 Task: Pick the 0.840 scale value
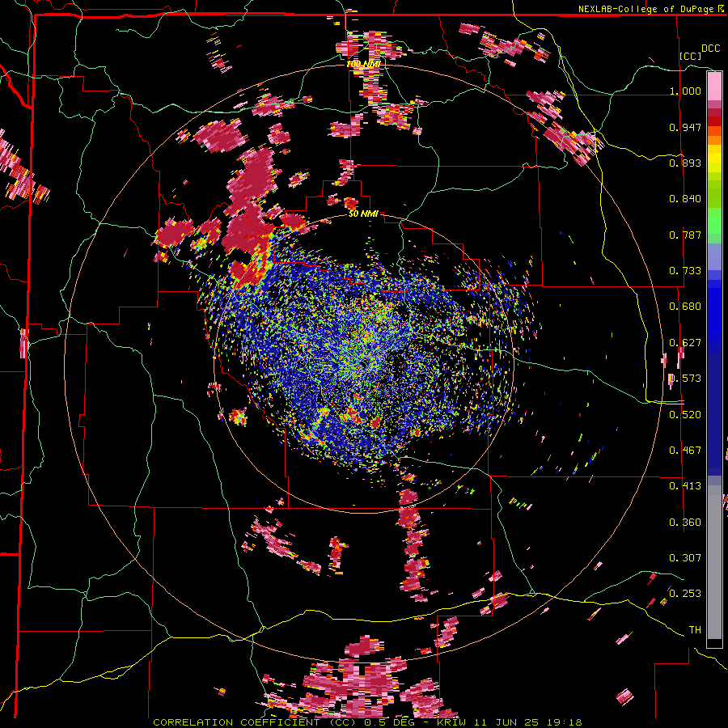click(x=685, y=199)
